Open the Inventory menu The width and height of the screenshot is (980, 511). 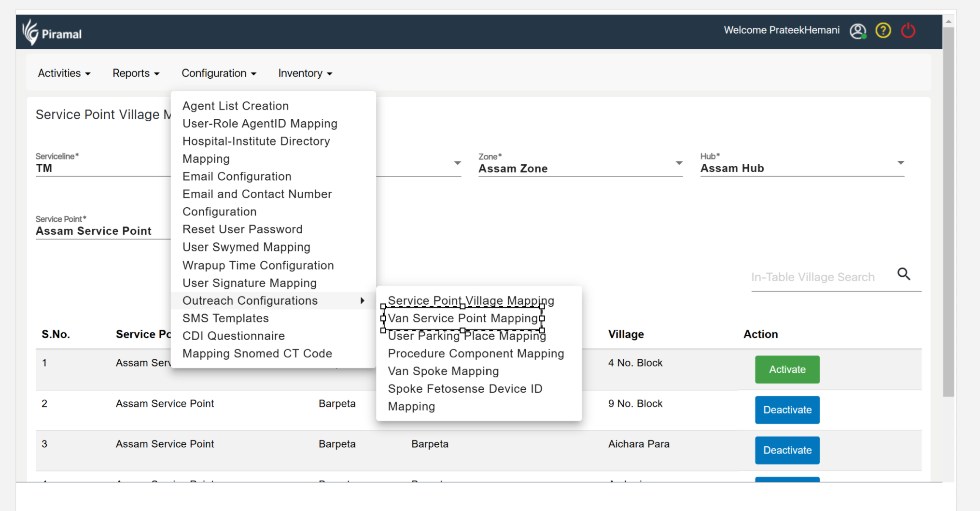pos(305,73)
